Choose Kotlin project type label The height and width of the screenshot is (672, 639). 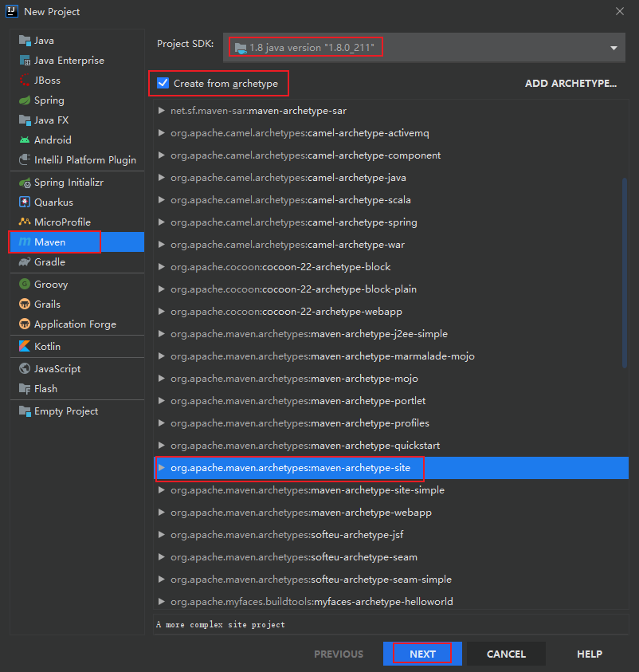tap(47, 346)
